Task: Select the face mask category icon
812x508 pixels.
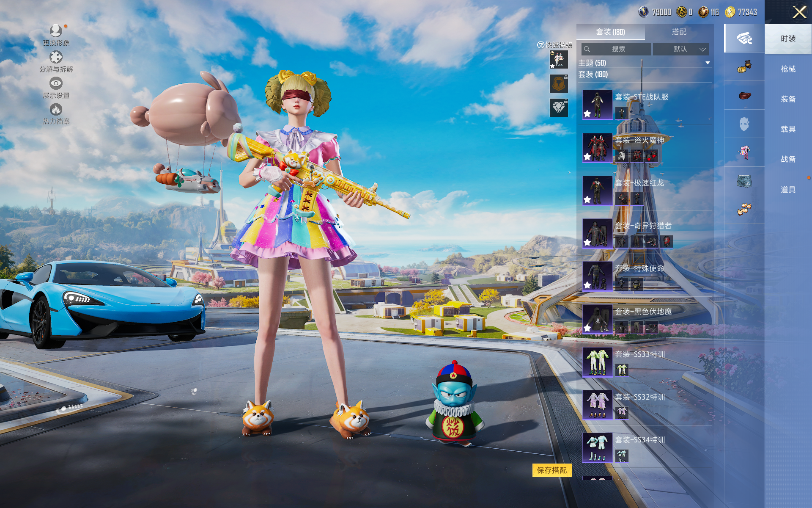Action: 744,124
